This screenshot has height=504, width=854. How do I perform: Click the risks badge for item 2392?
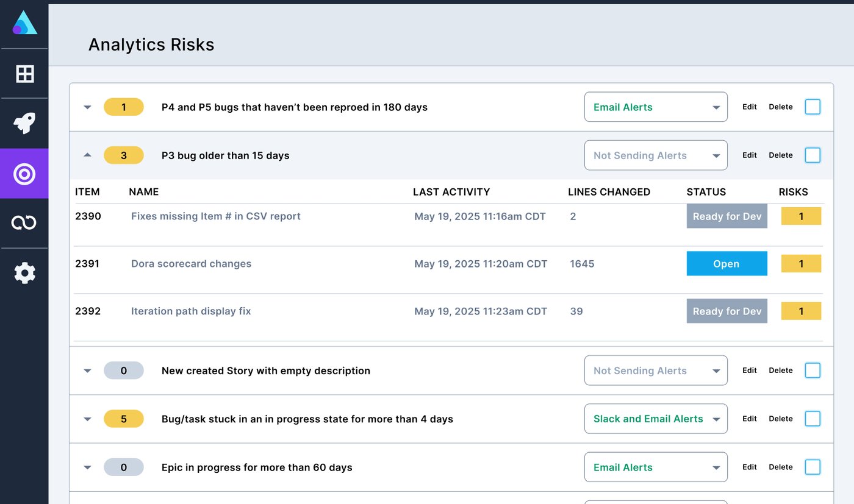tap(801, 311)
